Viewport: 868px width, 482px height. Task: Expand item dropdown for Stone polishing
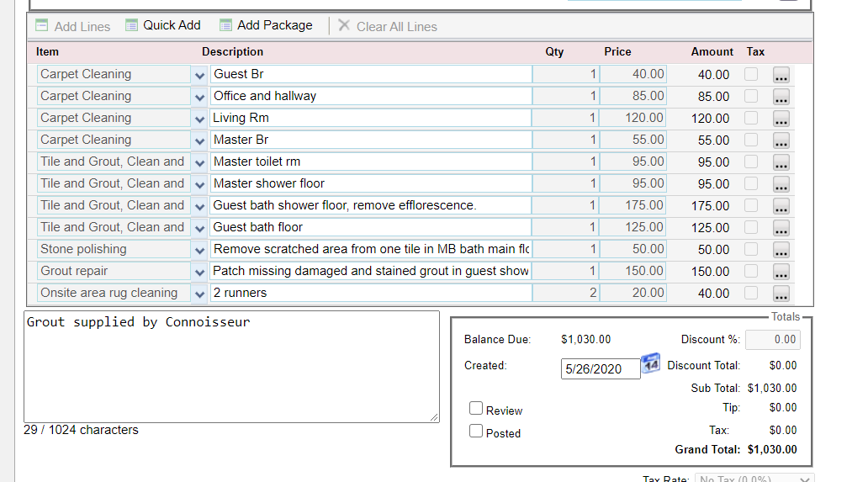(x=199, y=250)
